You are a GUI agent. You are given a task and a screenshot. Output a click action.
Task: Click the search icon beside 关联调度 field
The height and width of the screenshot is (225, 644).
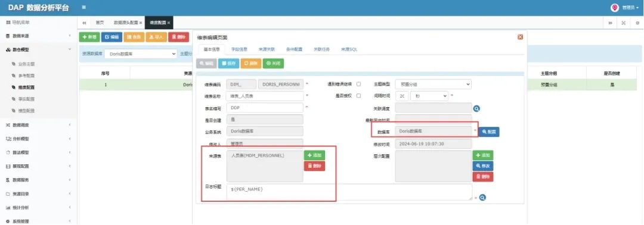click(x=476, y=108)
